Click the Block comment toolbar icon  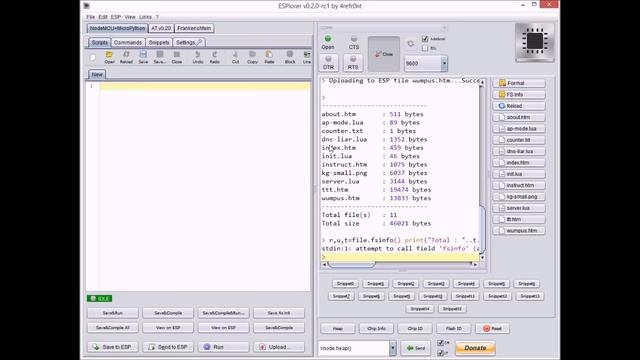[290, 57]
